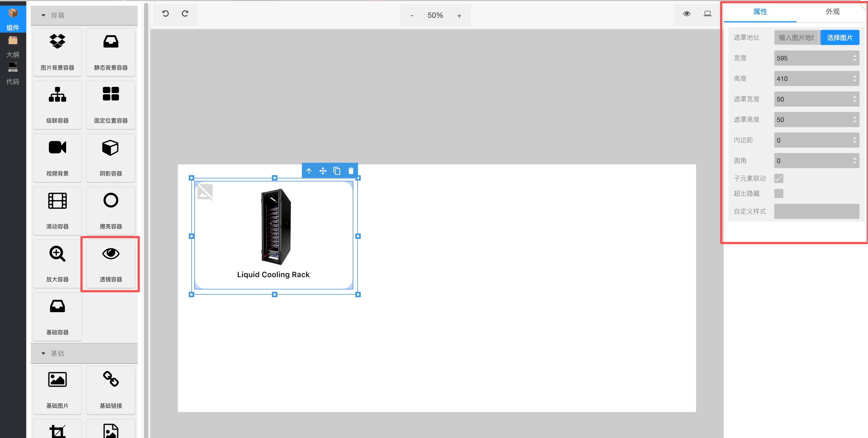This screenshot has height=438, width=868.
Task: Increment the 遮罩宽度 stepper
Action: [x=855, y=97]
